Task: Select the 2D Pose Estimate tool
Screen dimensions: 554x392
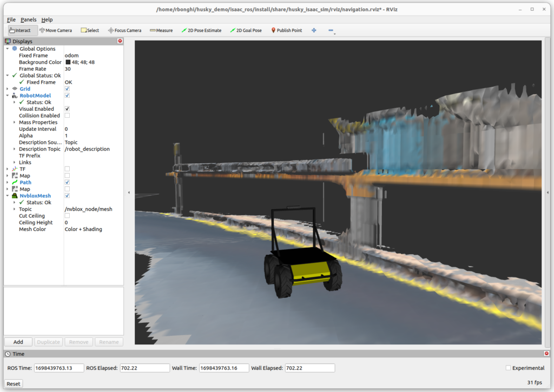Action: (201, 30)
